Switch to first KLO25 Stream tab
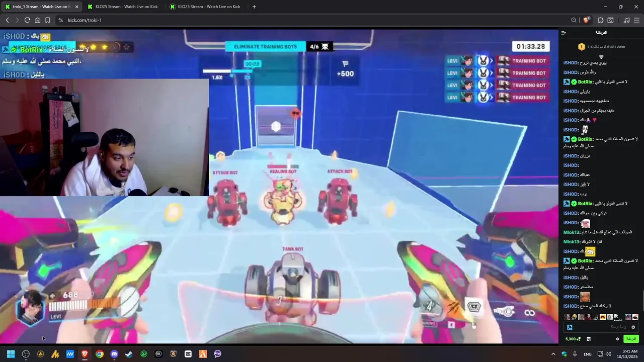Image resolution: width=644 pixels, height=362 pixels. [x=124, y=7]
